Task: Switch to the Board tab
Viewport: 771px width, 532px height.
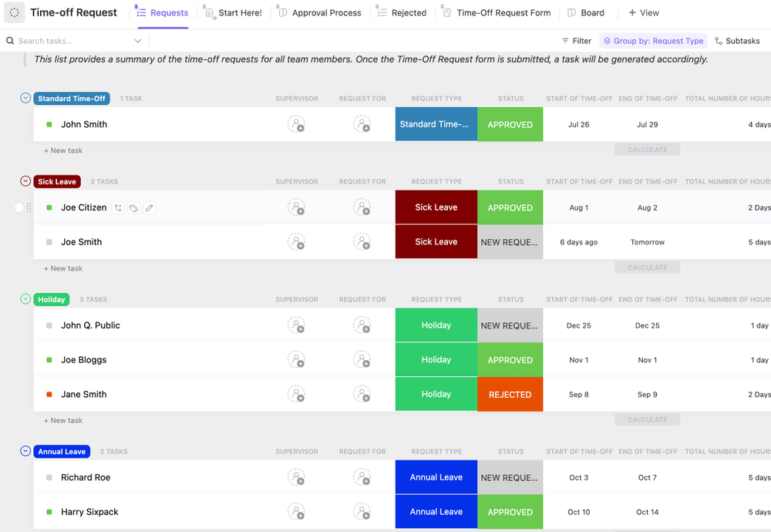Action: coord(586,13)
